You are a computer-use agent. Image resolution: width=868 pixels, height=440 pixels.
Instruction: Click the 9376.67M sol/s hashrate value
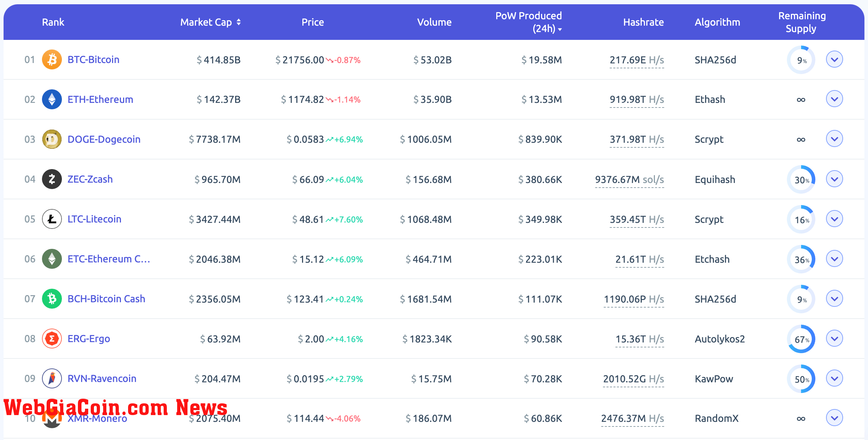click(630, 179)
